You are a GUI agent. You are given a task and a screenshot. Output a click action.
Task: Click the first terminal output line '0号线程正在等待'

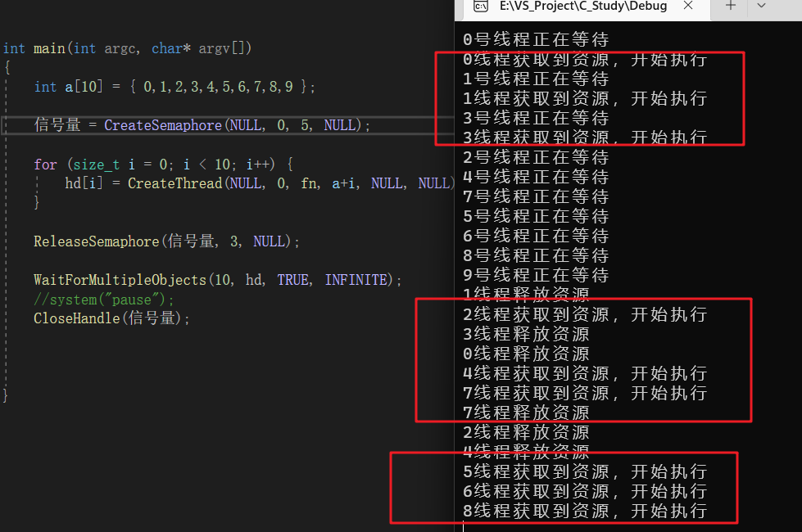tap(536, 39)
